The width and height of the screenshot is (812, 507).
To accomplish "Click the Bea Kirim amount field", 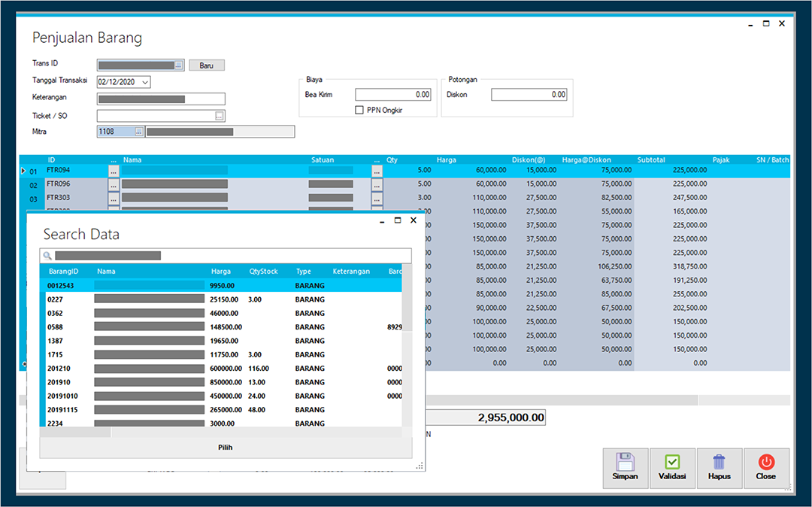I will [393, 94].
